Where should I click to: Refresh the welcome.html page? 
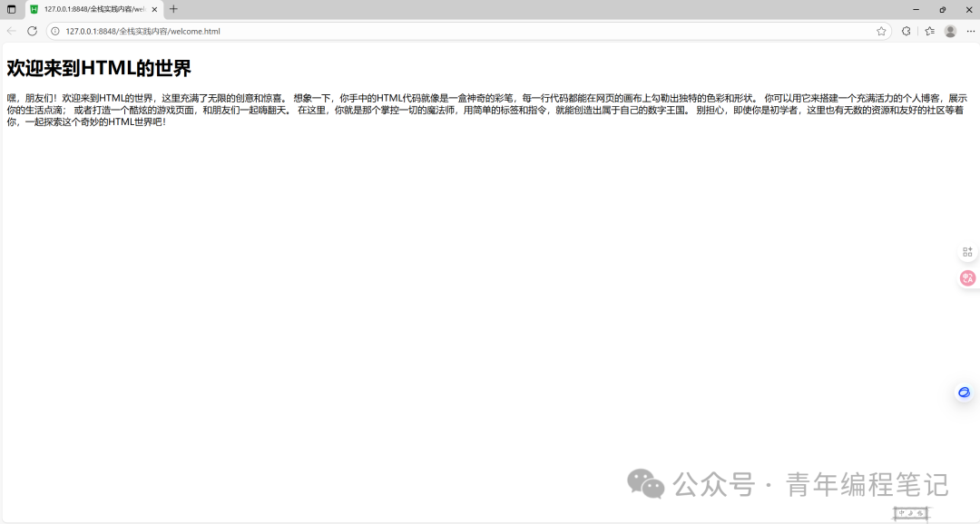click(x=32, y=31)
